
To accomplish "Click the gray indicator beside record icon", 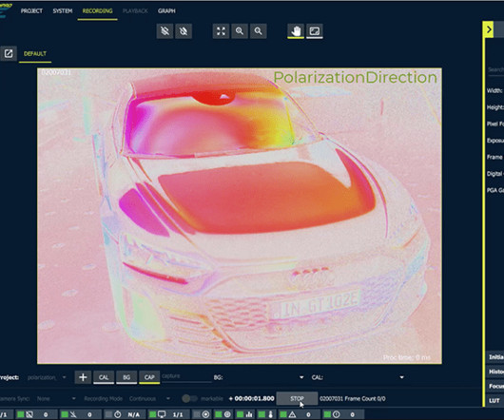I will (x=197, y=414).
